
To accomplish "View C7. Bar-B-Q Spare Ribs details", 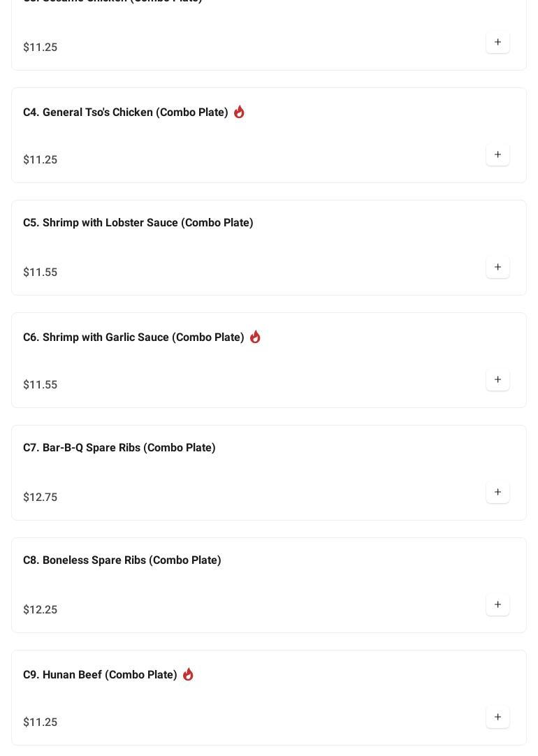I will 119,448.
